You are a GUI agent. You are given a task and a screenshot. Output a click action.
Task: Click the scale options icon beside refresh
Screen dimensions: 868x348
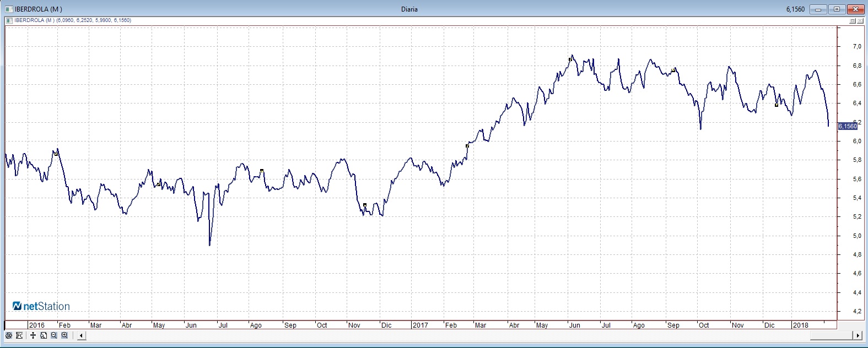(19, 335)
